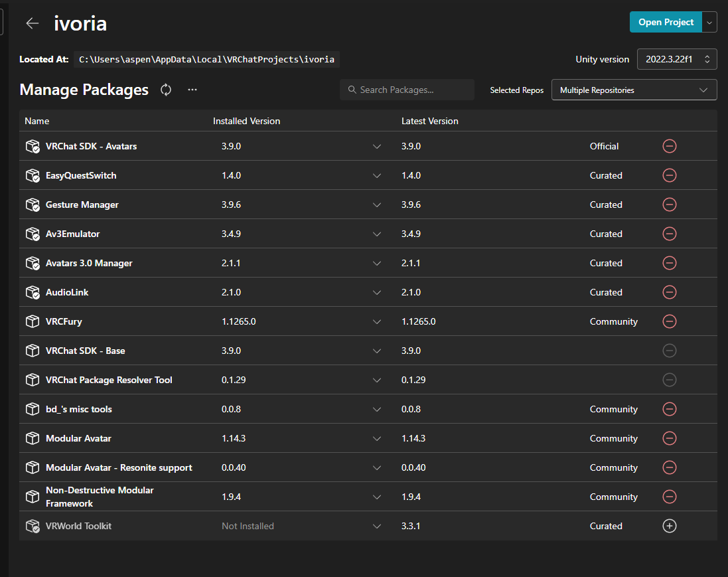Viewport: 728px width, 577px height.
Task: Click the Open Project button
Action: point(666,23)
